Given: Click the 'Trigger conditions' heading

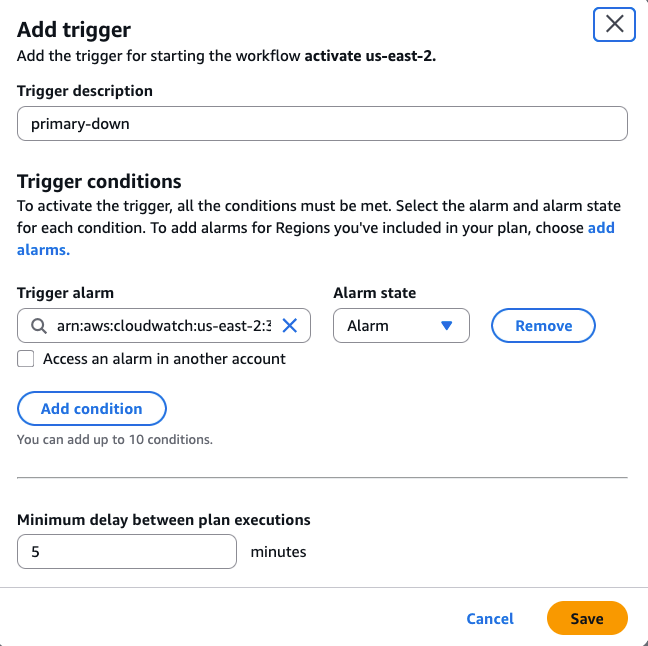Looking at the screenshot, I should coord(99,181).
